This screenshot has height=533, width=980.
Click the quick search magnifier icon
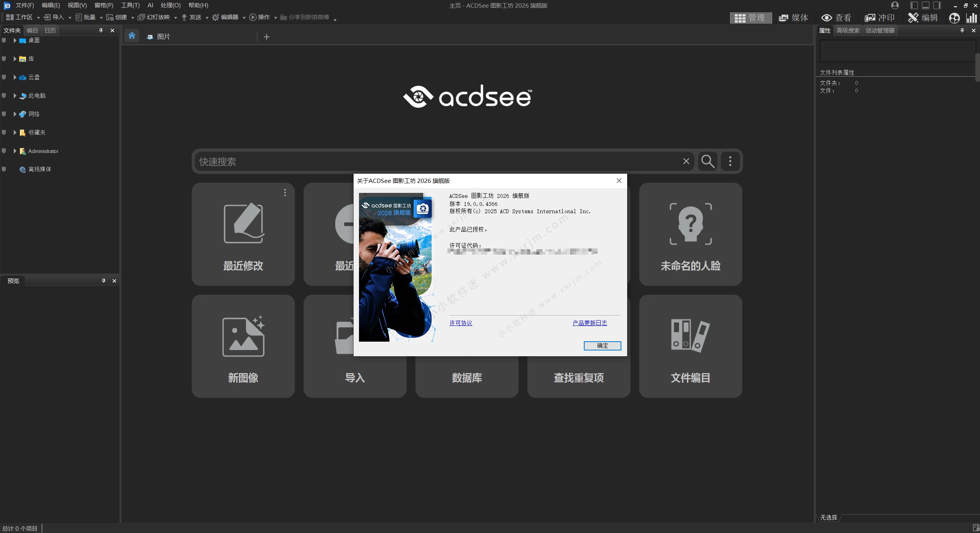pyautogui.click(x=707, y=161)
